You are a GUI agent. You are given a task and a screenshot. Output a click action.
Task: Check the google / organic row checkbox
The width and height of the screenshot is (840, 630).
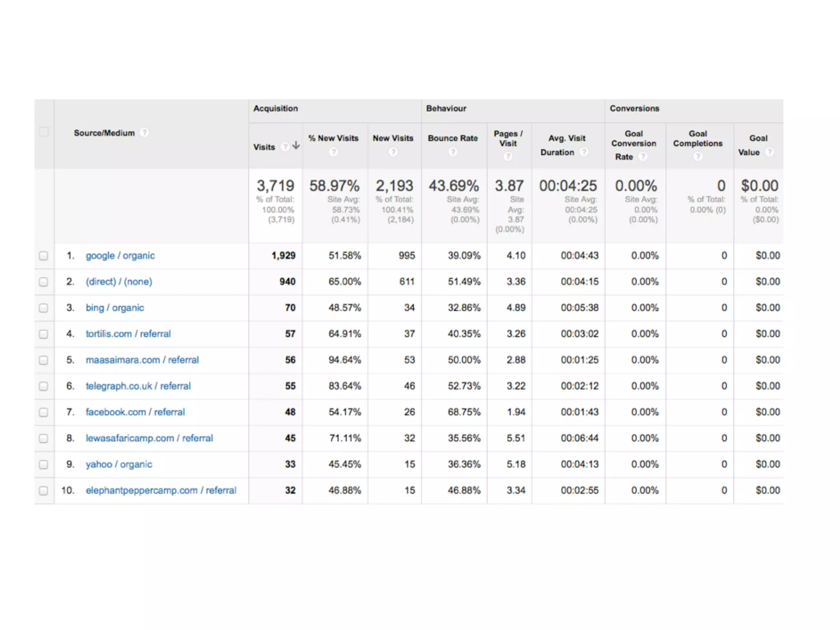pos(43,256)
